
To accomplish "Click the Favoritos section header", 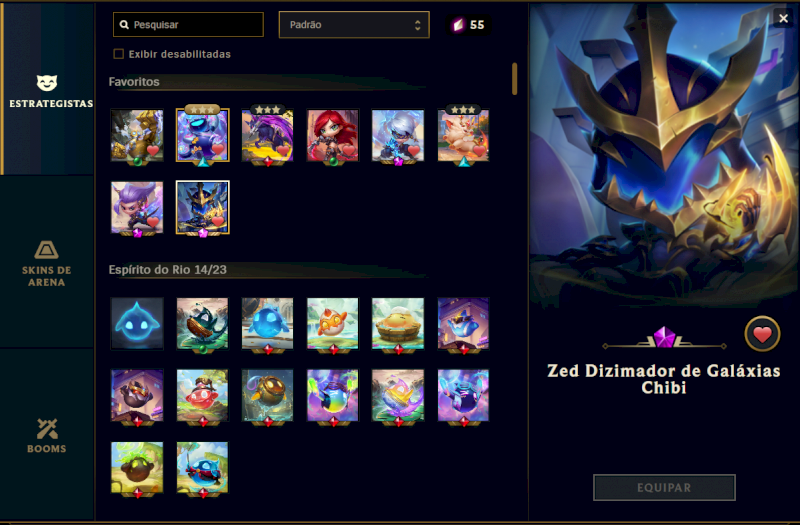I will click(134, 82).
